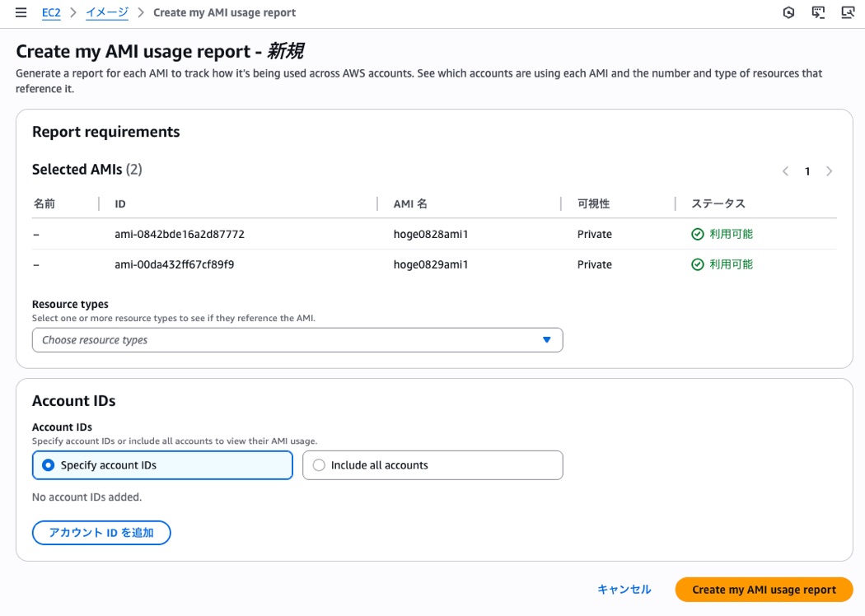Screen dimensions: 865x616
Task: Click the current breadcrumb page title
Action: click(225, 12)
